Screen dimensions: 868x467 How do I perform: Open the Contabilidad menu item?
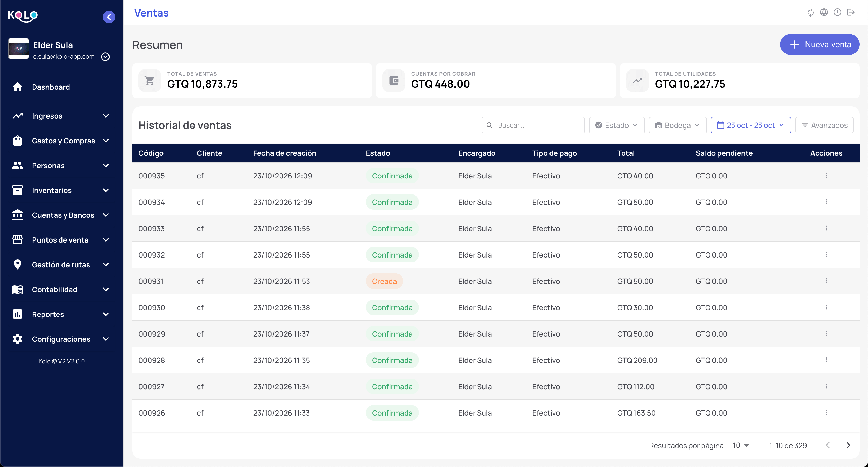[x=61, y=290]
